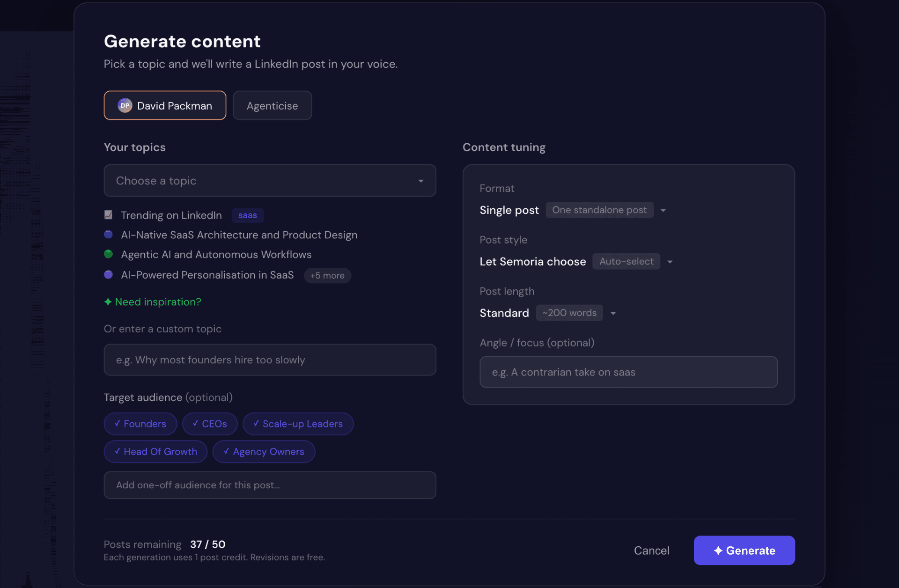
Task: Click the custom topic input field
Action: point(270,360)
